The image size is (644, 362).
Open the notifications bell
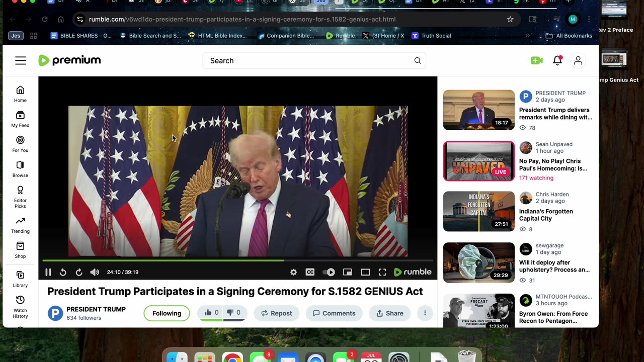pyautogui.click(x=557, y=61)
